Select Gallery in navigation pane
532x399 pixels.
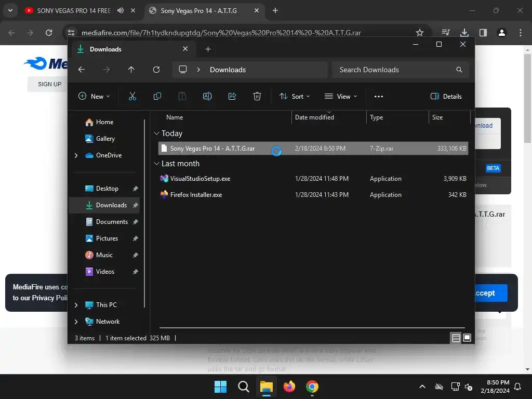104,139
